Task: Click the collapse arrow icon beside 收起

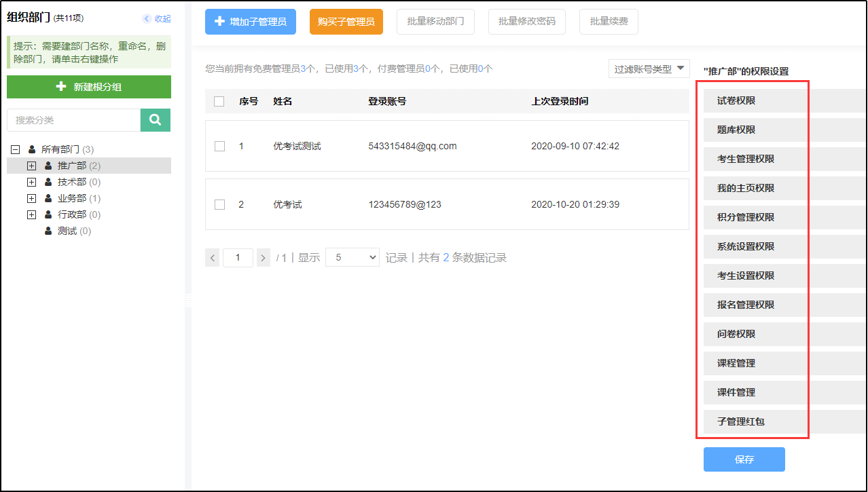Action: coord(147,19)
